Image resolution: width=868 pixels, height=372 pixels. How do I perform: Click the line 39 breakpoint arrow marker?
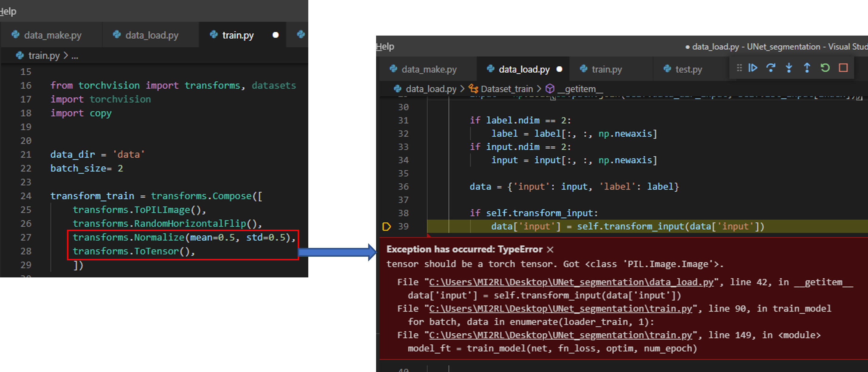386,226
